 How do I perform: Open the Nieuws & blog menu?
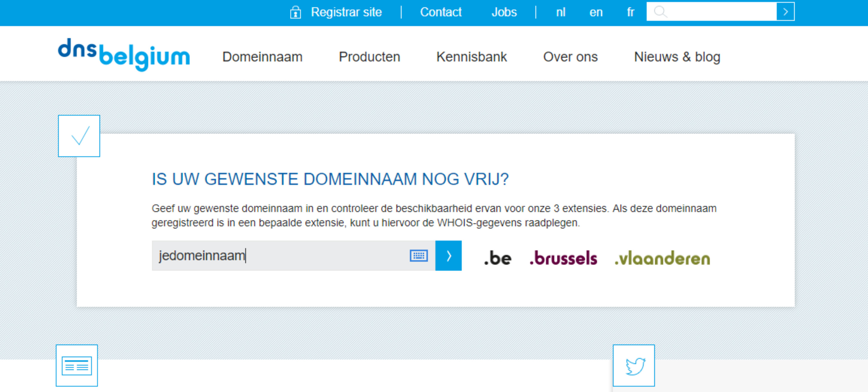pos(677,57)
